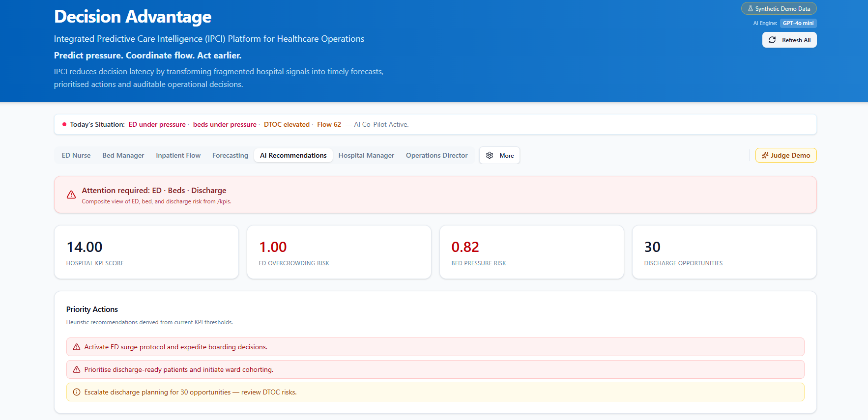Screen dimensions: 868x420
Task: Switch to the Forecasting tab
Action: coord(230,155)
